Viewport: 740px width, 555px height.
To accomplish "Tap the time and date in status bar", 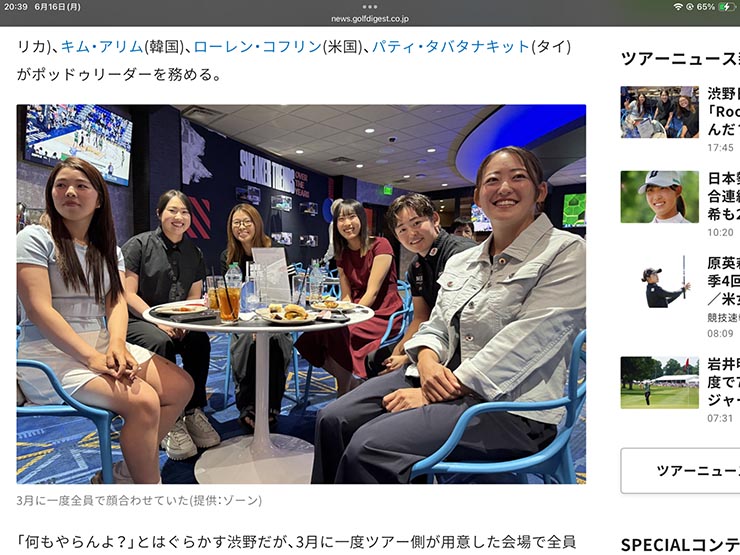I will coord(42,7).
